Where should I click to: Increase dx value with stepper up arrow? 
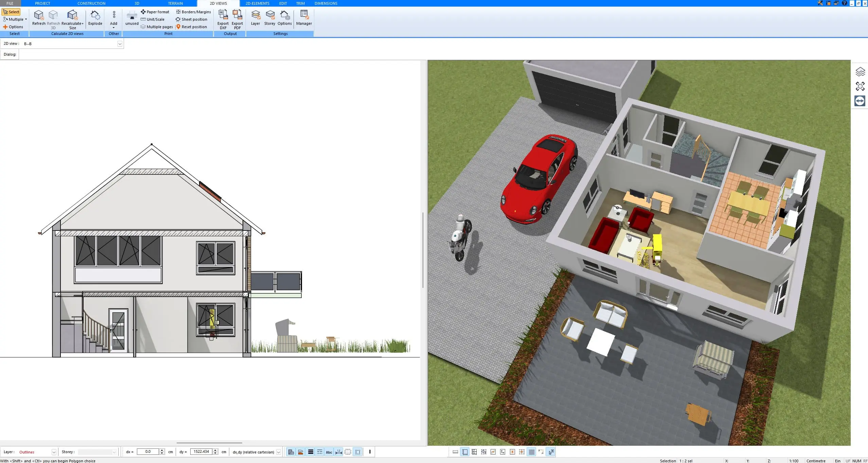tap(162, 450)
